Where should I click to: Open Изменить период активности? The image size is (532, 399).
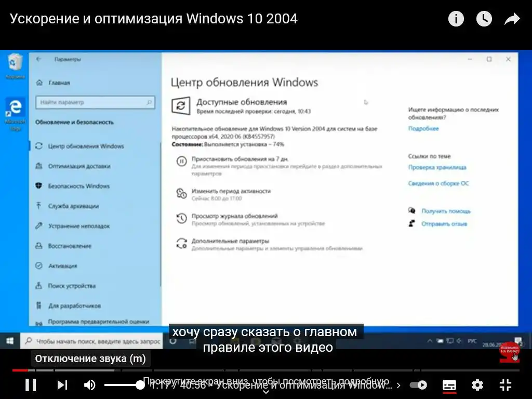pos(231,191)
